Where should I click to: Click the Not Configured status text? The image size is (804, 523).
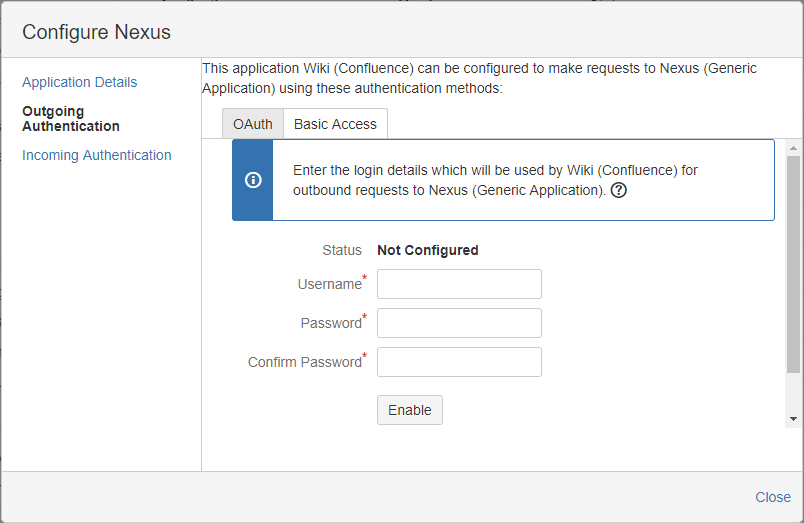point(427,250)
